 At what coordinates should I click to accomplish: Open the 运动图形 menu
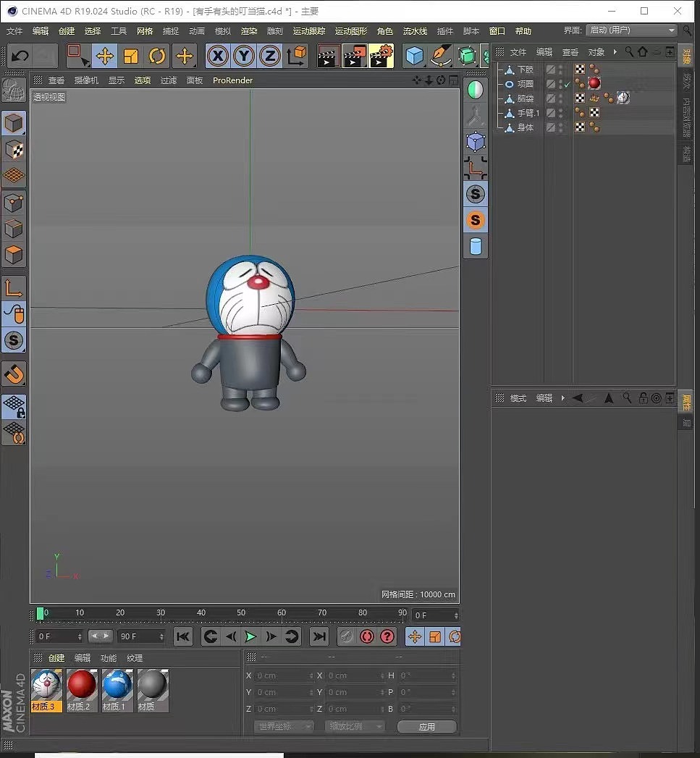(351, 31)
